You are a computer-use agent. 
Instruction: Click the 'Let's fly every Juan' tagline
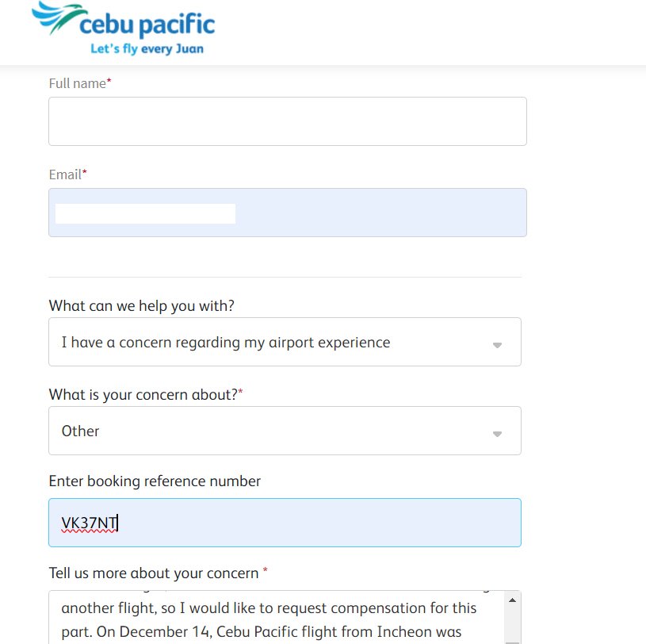145,49
